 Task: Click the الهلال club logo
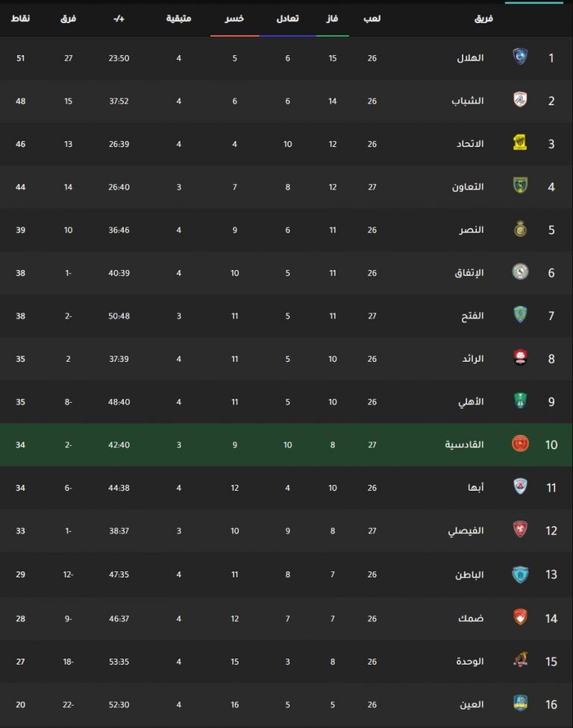520,57
